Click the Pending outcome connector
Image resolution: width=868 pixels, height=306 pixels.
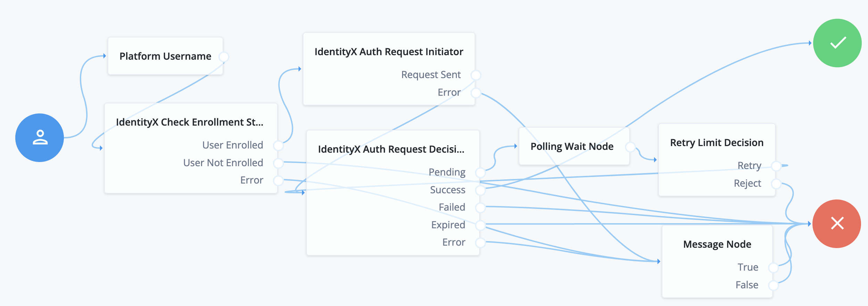[x=480, y=172]
